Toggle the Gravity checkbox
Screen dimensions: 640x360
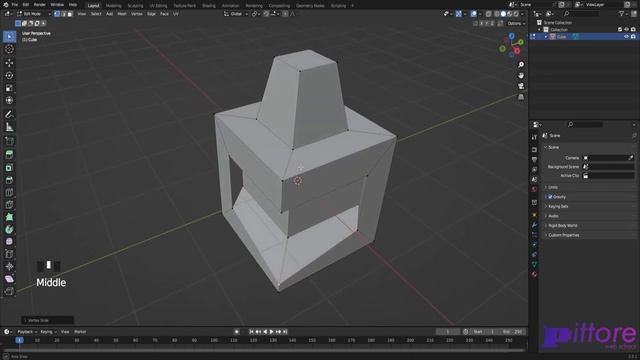(550, 197)
